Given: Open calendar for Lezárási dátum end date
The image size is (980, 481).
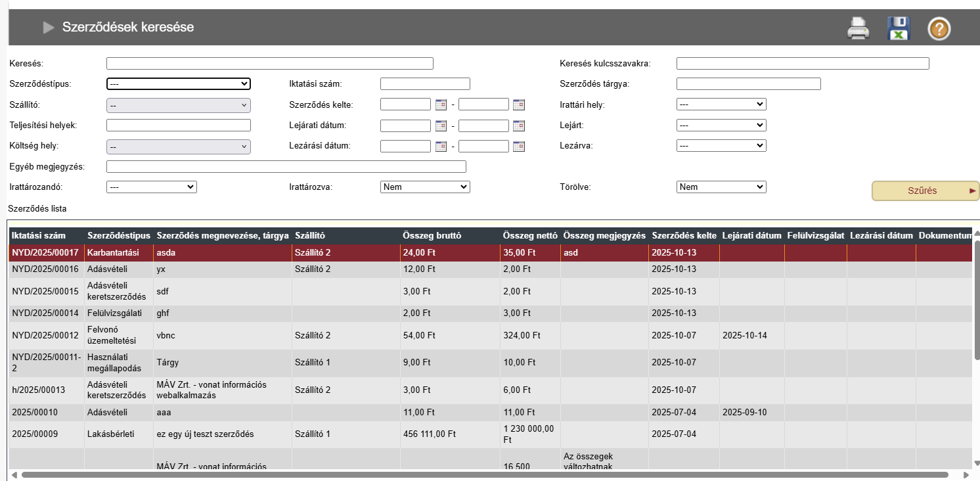Looking at the screenshot, I should (x=519, y=146).
